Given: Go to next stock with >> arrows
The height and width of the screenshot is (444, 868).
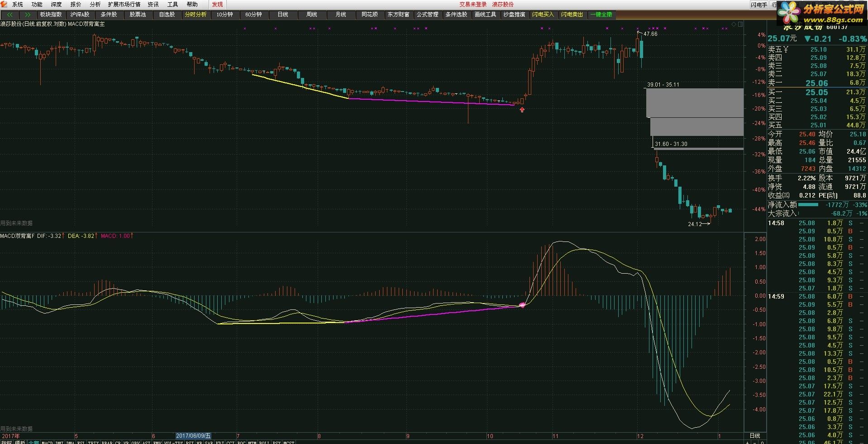Looking at the screenshot, I should click(28, 14).
